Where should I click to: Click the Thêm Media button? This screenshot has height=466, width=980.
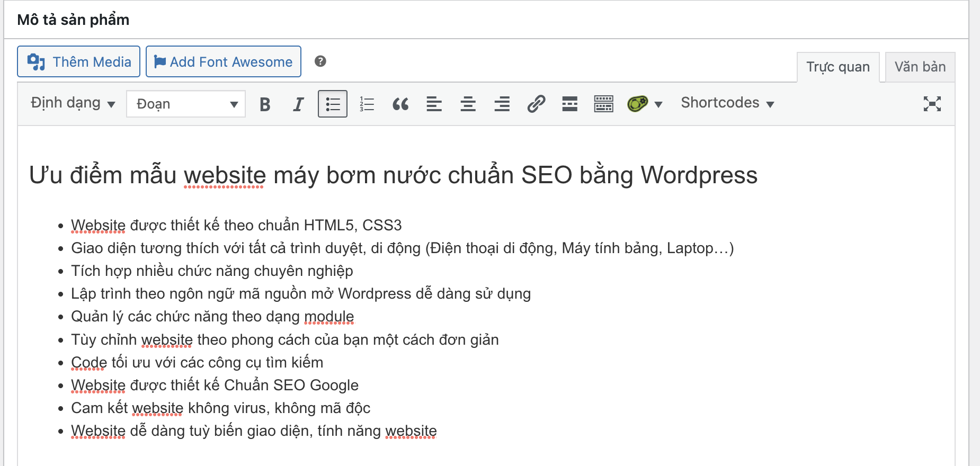click(78, 62)
